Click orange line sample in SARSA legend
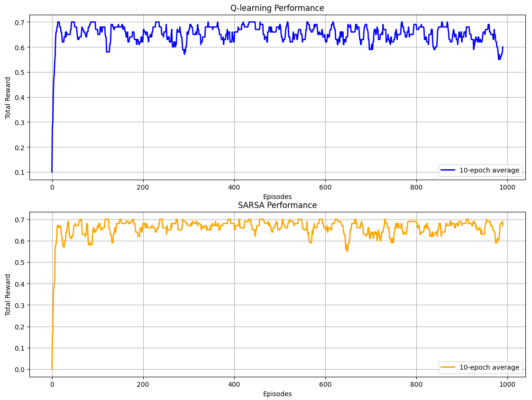 (449, 367)
